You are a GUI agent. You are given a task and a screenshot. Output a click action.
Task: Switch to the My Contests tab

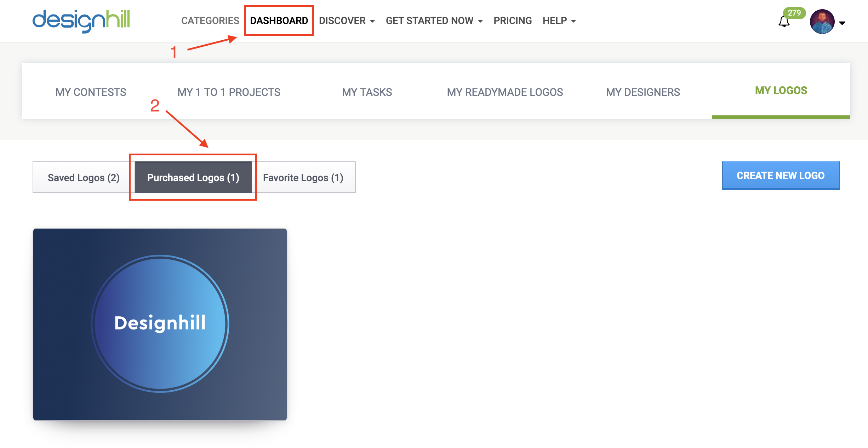[x=91, y=92]
